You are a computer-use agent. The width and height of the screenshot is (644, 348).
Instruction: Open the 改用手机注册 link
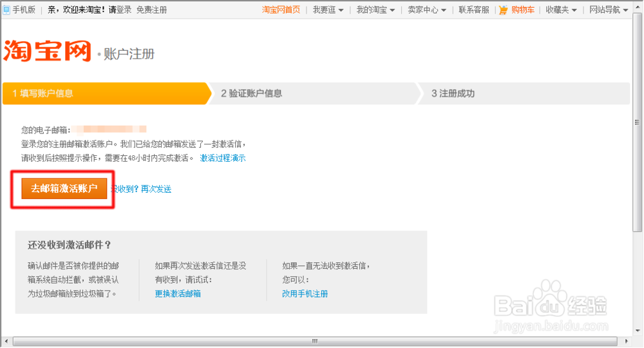[x=305, y=294]
